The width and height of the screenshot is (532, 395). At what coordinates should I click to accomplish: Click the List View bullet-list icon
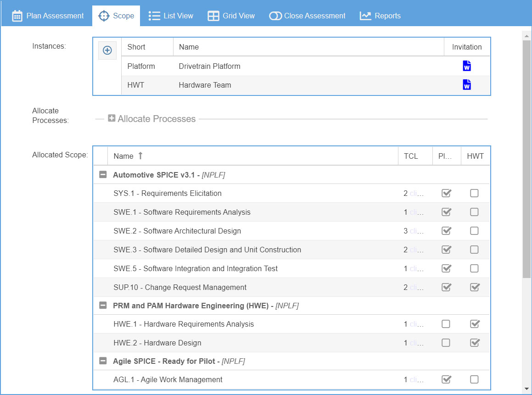click(x=154, y=16)
